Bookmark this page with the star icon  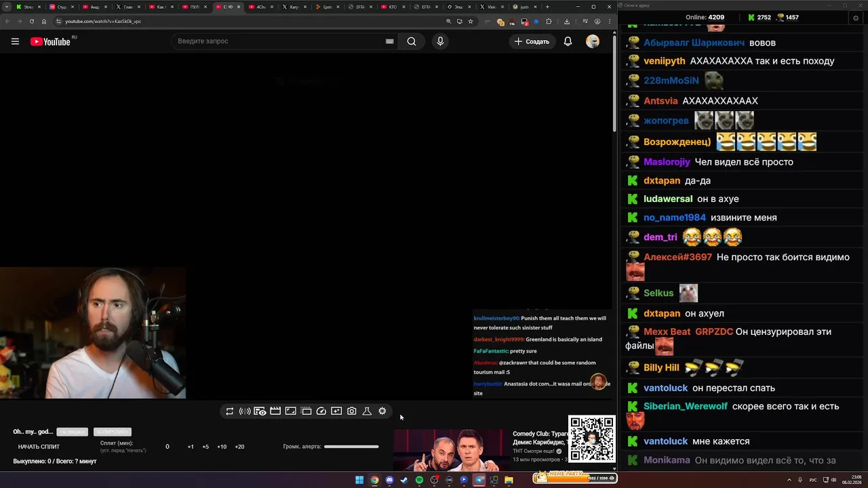[x=471, y=21]
